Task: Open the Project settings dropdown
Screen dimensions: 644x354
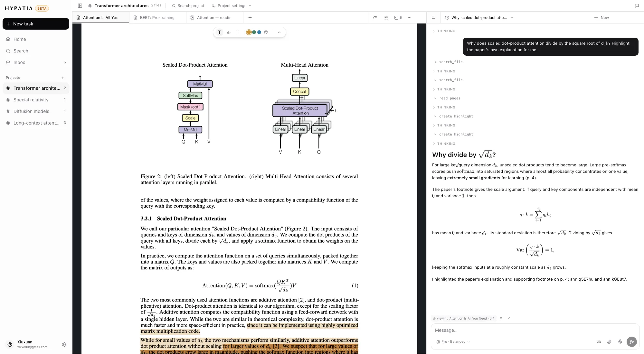Action: point(232,6)
